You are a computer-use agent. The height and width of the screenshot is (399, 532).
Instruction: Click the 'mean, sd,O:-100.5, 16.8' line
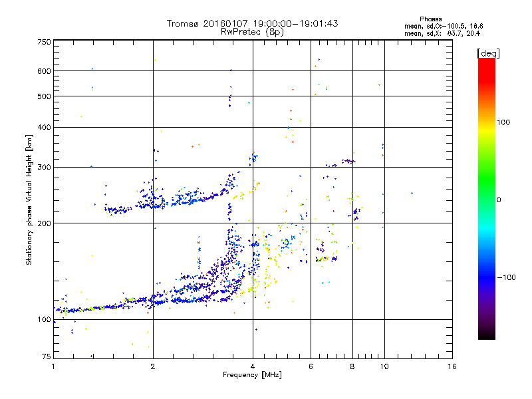click(x=444, y=26)
